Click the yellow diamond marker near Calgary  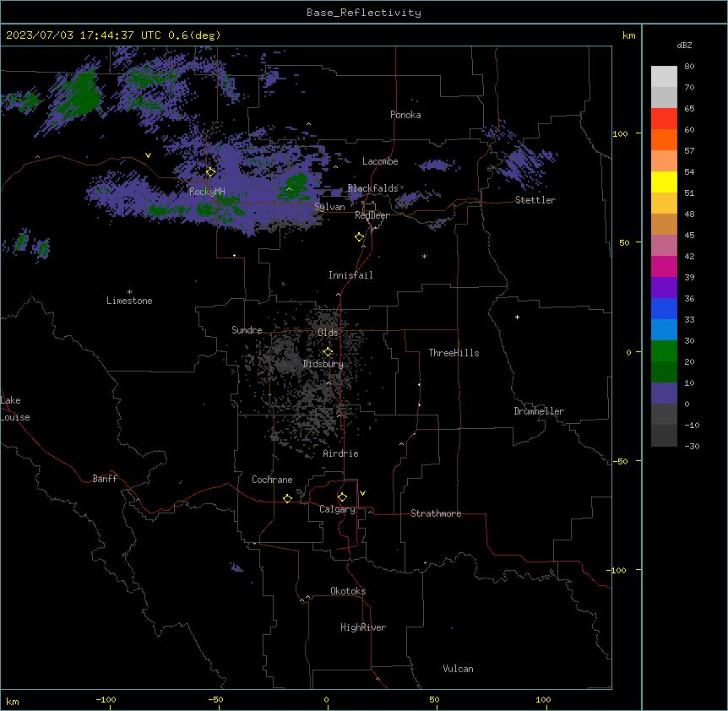pos(342,497)
